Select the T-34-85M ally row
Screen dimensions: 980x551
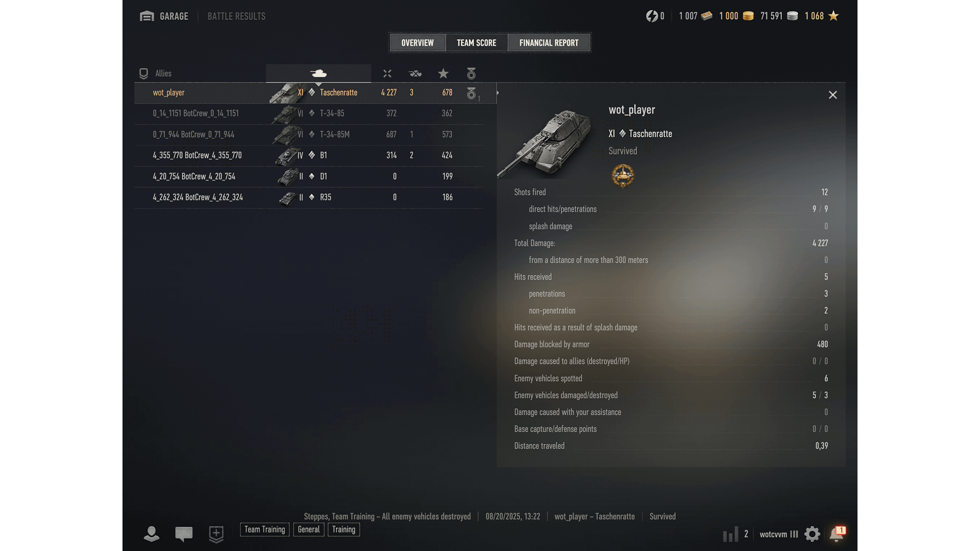309,134
